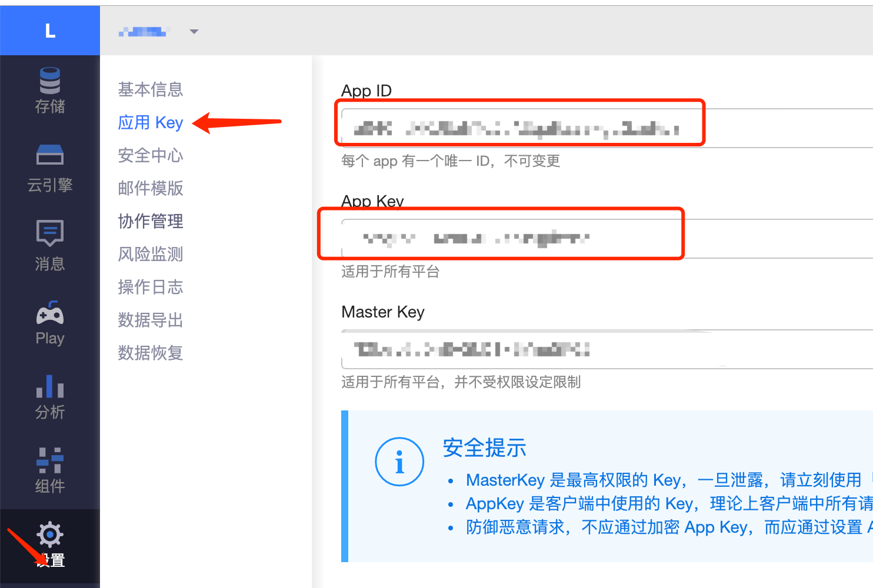Click the info icon in the security tip
The image size is (873, 588).
coord(399,462)
